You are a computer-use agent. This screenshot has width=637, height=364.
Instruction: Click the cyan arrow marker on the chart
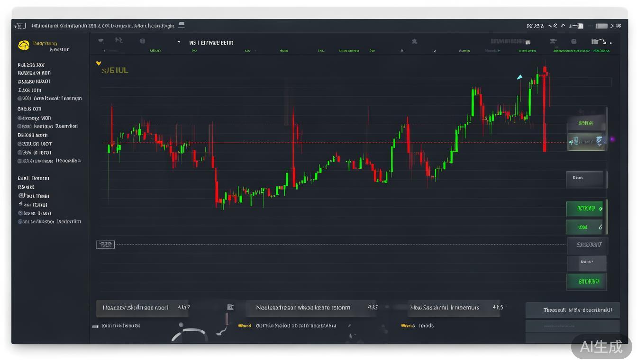pyautogui.click(x=520, y=77)
